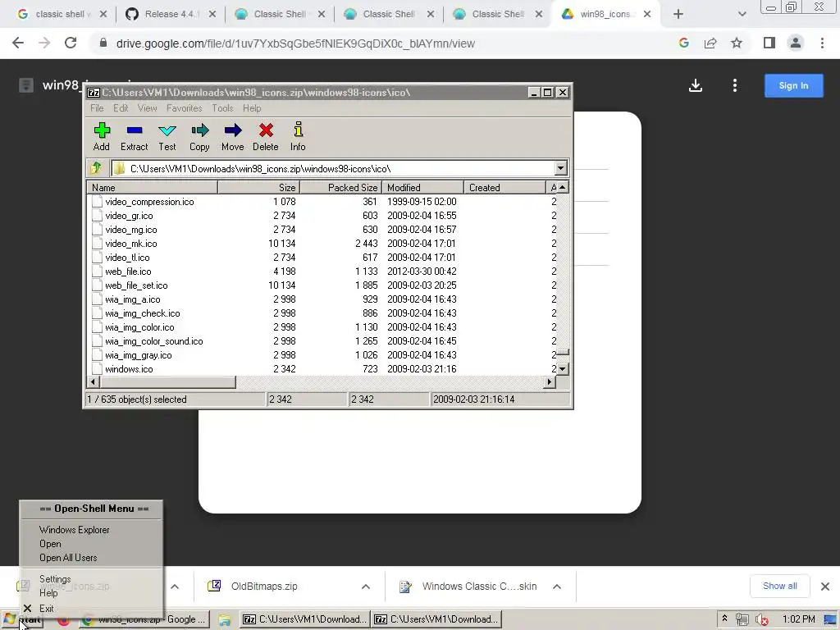This screenshot has width=840, height=630.
Task: Open the Favorites menu
Action: (x=185, y=108)
